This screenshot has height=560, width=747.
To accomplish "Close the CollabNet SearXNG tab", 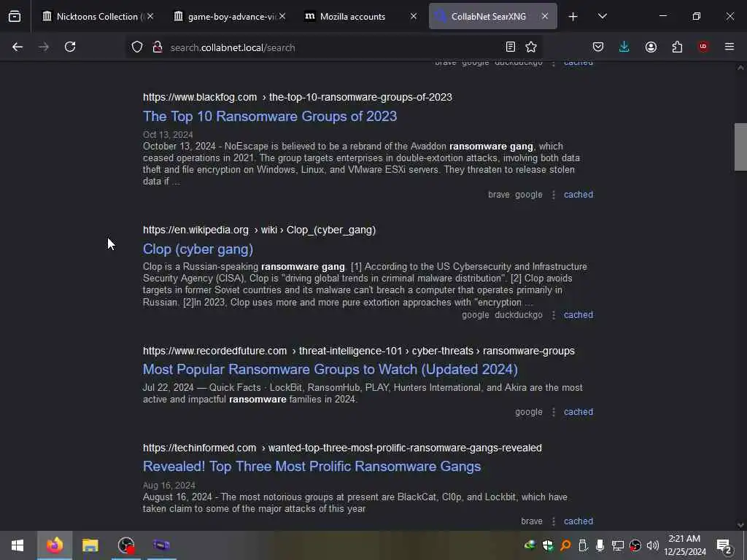I will point(545,17).
